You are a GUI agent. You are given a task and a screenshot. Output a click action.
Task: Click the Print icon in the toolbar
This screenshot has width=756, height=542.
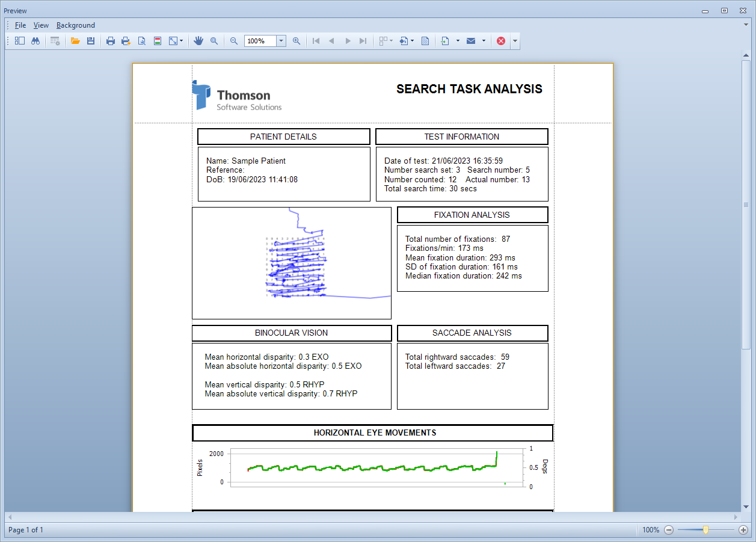[x=111, y=41]
